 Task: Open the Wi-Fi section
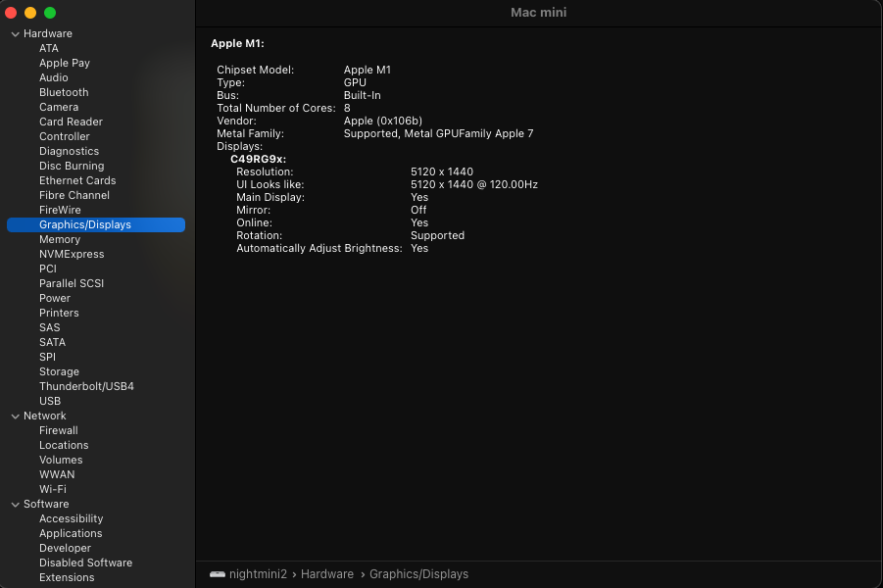point(52,489)
